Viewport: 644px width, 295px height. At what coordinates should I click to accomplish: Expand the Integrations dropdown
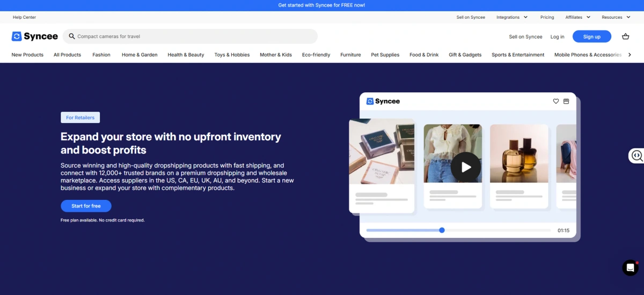pyautogui.click(x=512, y=17)
